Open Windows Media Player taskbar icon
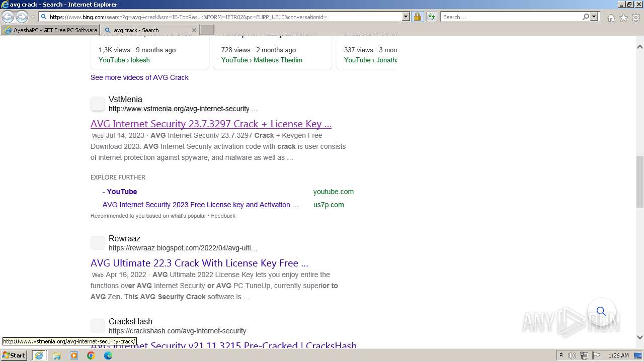 (x=74, y=355)
